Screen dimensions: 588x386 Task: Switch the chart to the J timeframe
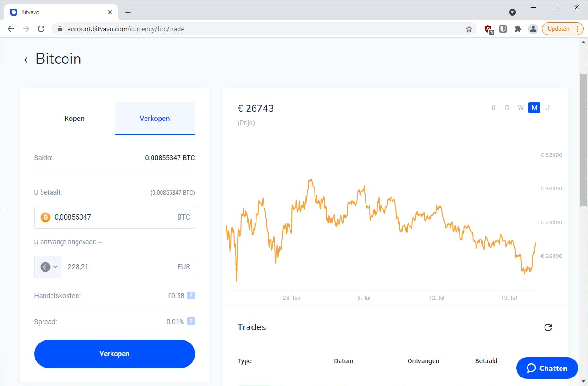pos(548,108)
